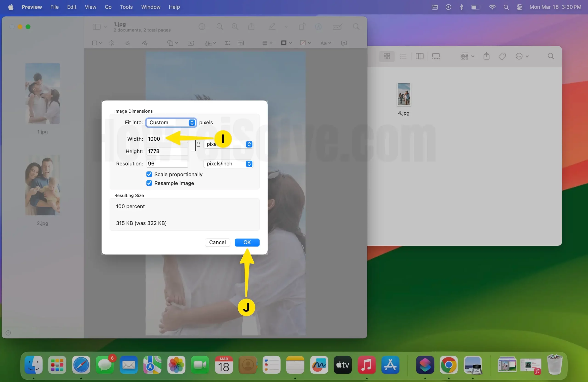Open Photos app from the Dock
Image resolution: width=588 pixels, height=382 pixels.
coord(176,365)
